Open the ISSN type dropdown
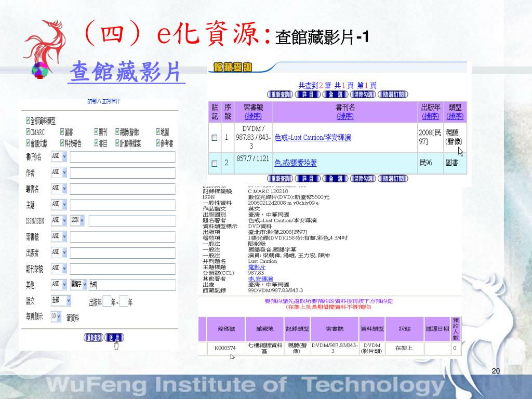This screenshot has height=399, width=532. pyautogui.click(x=77, y=220)
